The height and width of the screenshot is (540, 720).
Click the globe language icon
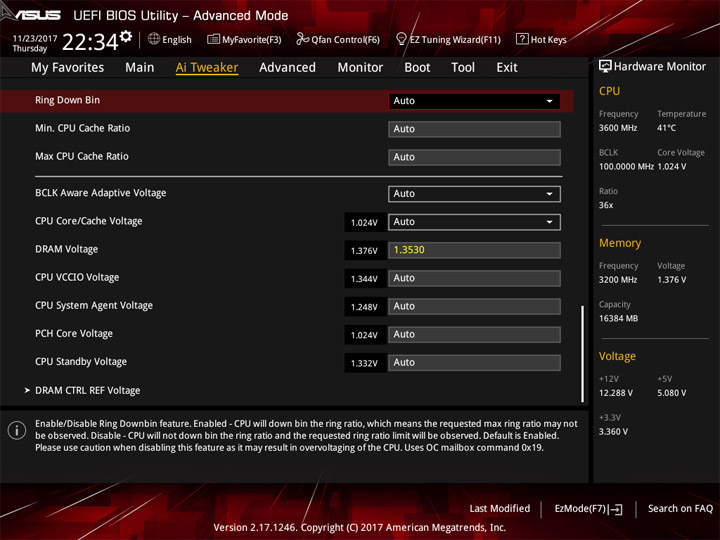tap(154, 39)
